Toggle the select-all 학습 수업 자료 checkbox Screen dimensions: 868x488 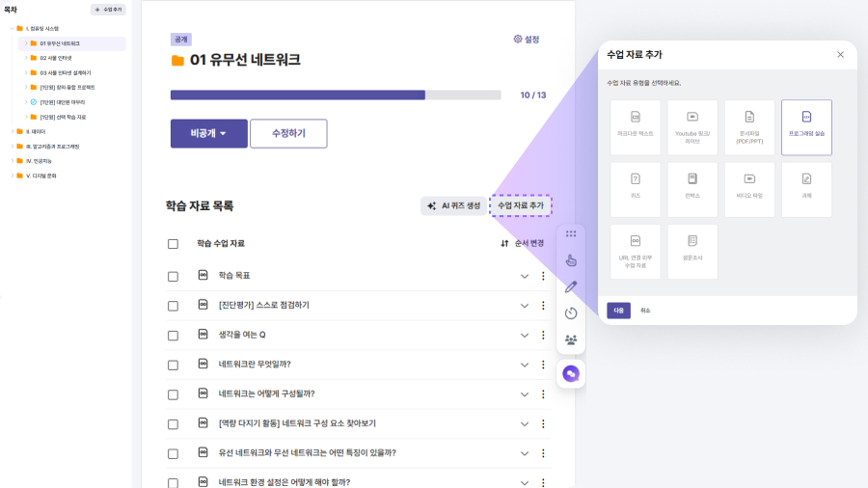(173, 244)
